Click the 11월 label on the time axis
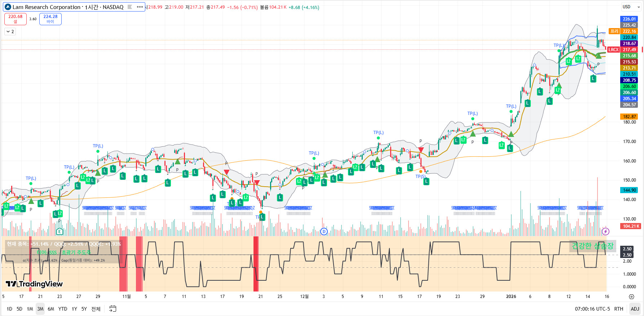This screenshot has height=316, width=644. coord(127,297)
